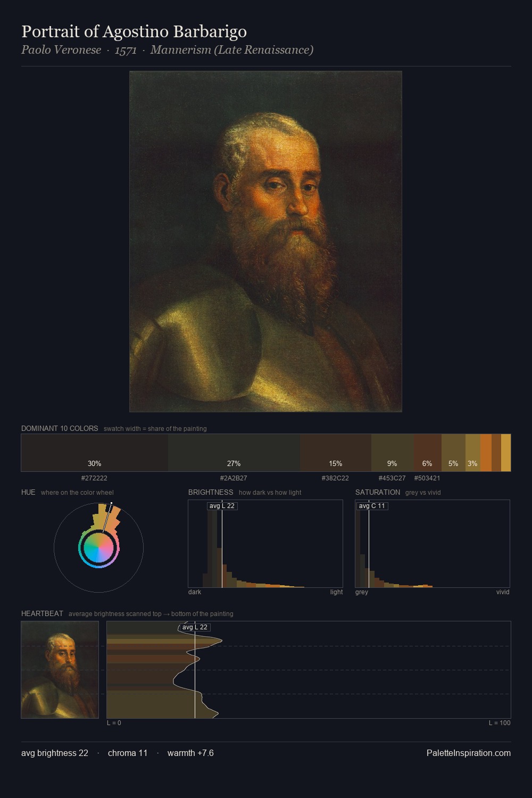The width and height of the screenshot is (532, 798).
Task: Click the 'vivid' axis label
Action: (x=503, y=592)
